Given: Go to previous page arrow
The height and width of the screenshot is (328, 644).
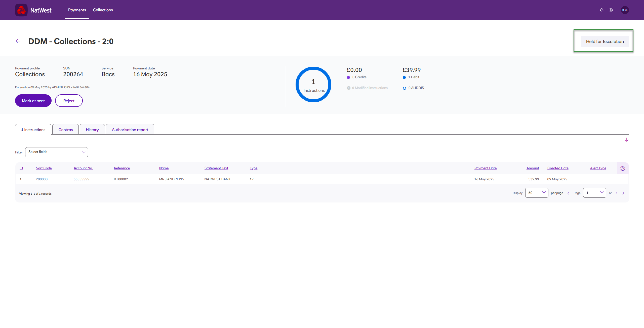Looking at the screenshot, I should point(568,193).
